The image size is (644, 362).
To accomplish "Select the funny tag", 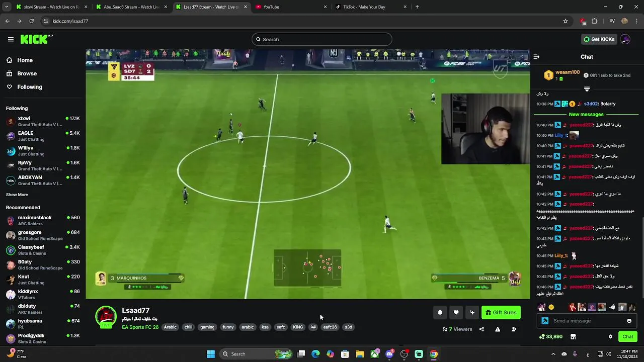I will click(228, 327).
